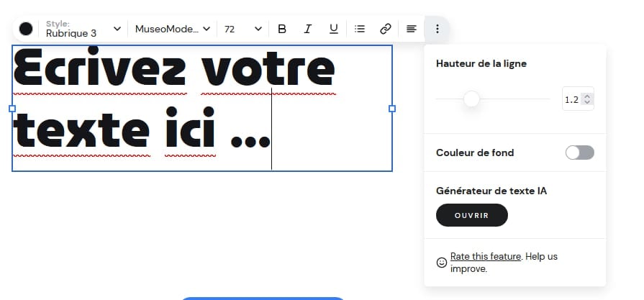Open text alignment options
The width and height of the screenshot is (644, 300).
[412, 29]
